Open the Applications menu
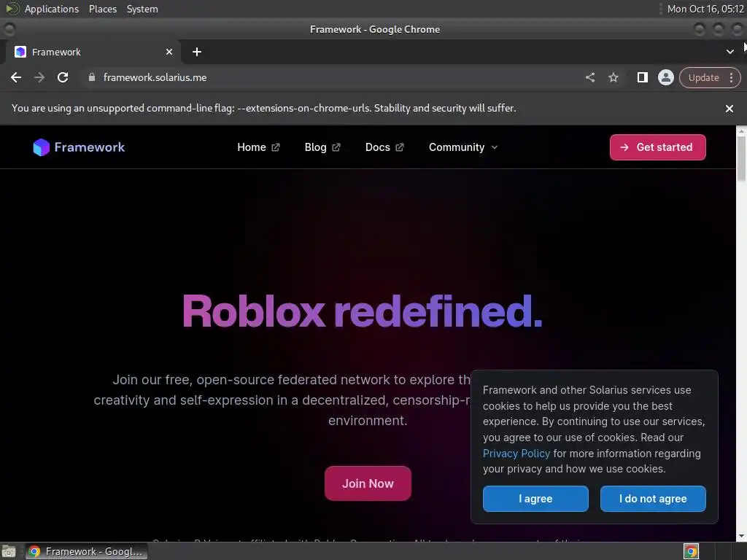 click(x=52, y=9)
